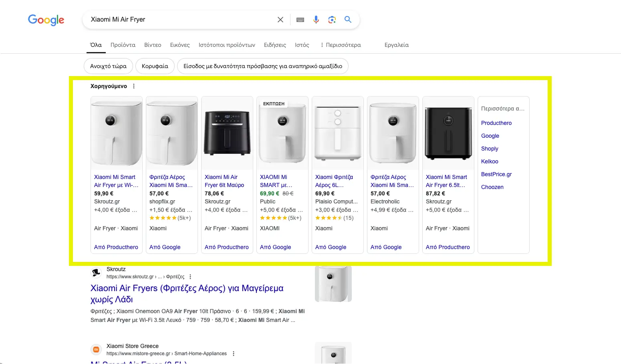Screen dimensions: 621x364
Task: Open the Xiaomi Store Greece result options
Action: [234, 354]
